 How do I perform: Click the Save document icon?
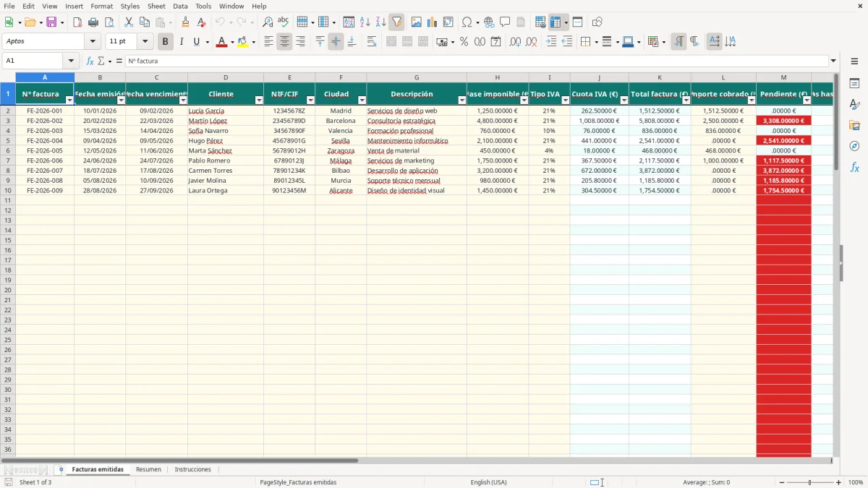pyautogui.click(x=51, y=22)
